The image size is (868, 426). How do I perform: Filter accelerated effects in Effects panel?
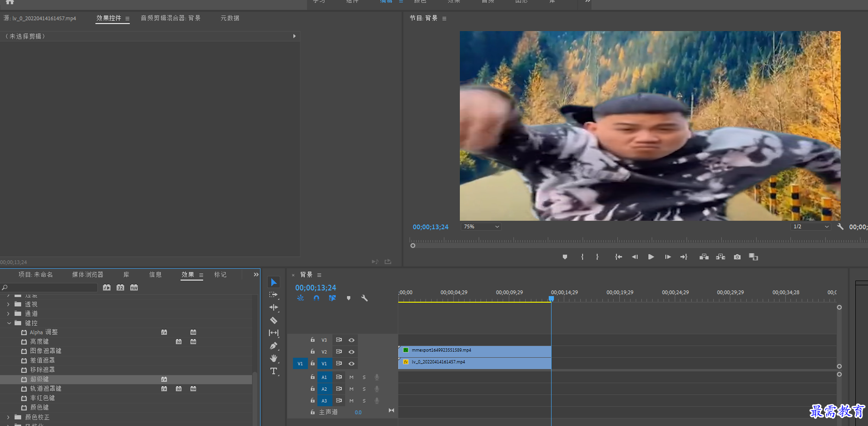pos(107,288)
